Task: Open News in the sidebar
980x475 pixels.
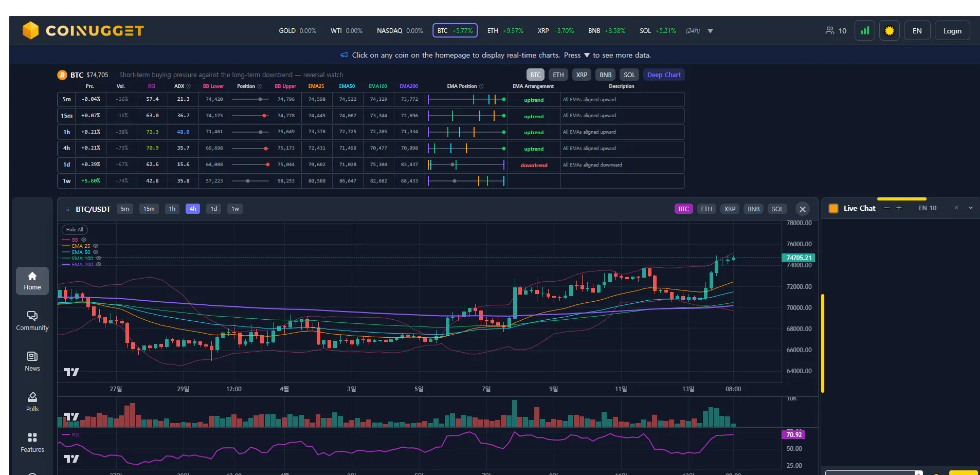Action: click(x=32, y=362)
